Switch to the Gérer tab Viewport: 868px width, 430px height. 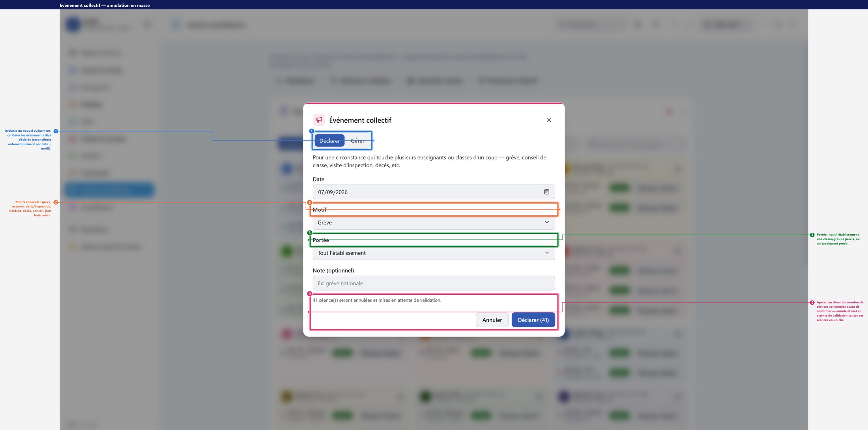[x=357, y=141]
